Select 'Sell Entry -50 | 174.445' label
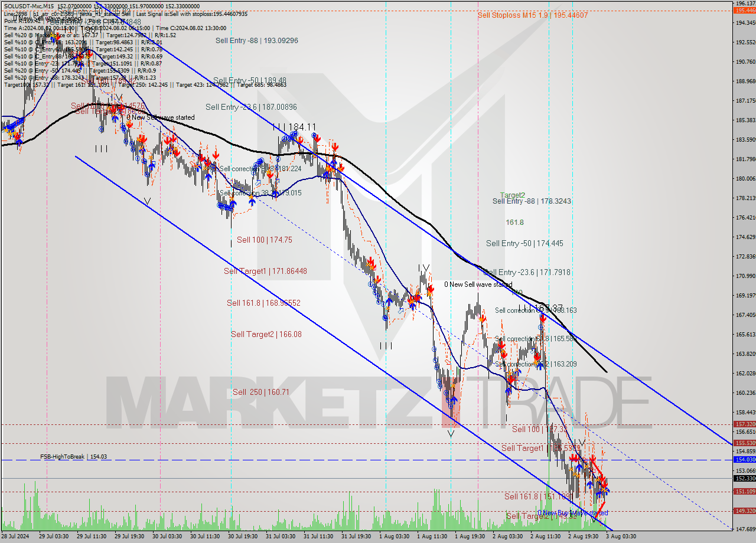The height and width of the screenshot is (543, 756). coord(524,243)
